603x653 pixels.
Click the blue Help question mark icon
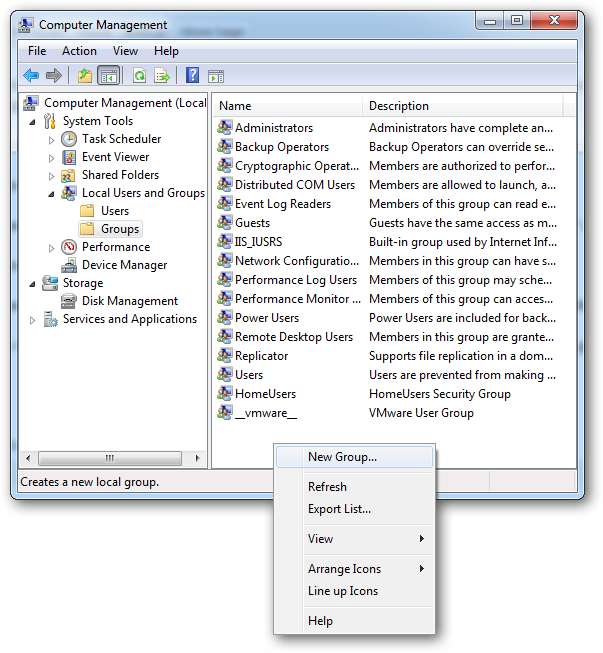click(192, 75)
